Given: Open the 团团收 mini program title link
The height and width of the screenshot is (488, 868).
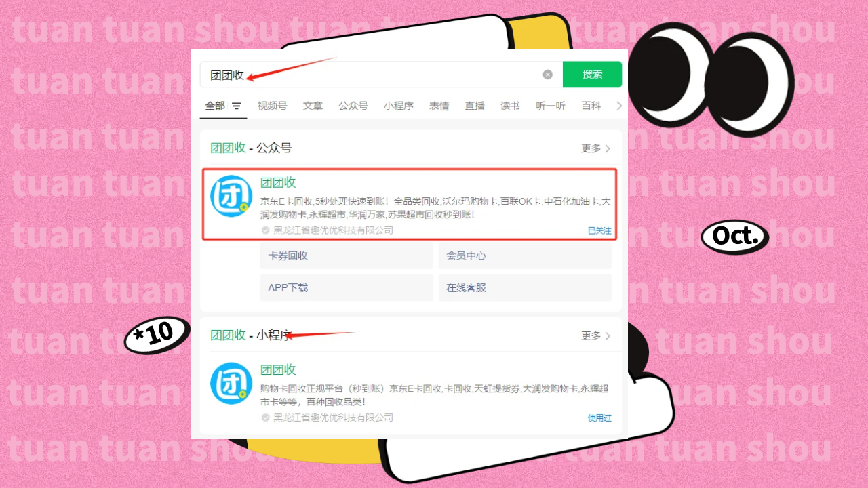Looking at the screenshot, I should coord(279,369).
